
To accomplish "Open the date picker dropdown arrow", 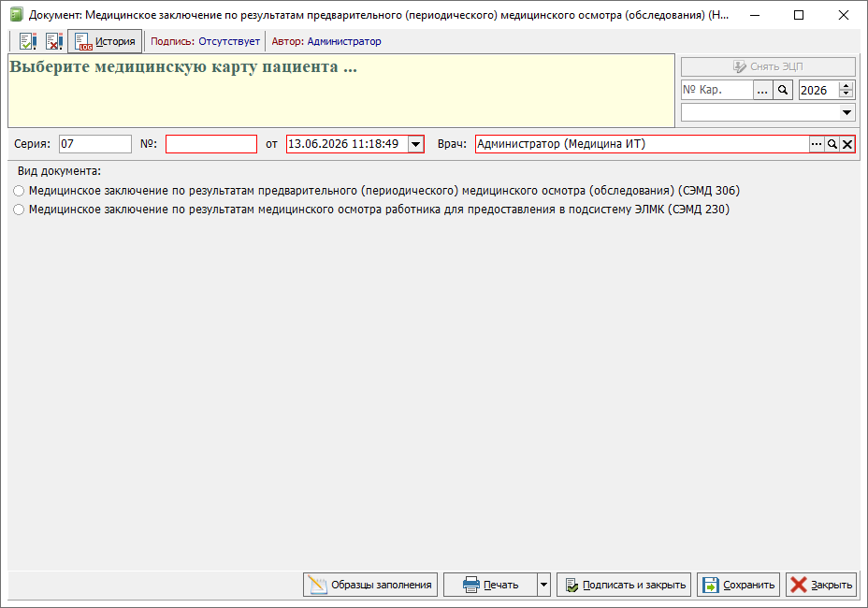I will [x=415, y=145].
